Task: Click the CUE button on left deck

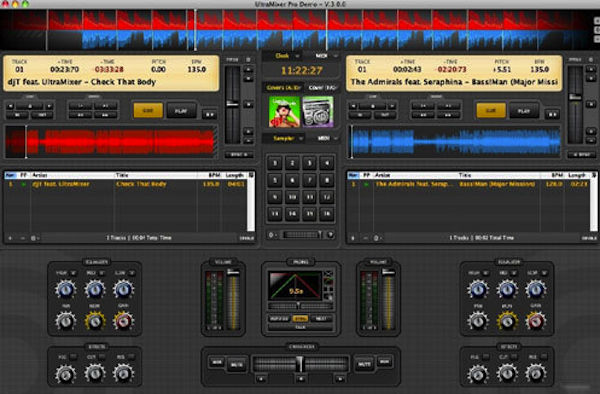Action: [x=148, y=111]
